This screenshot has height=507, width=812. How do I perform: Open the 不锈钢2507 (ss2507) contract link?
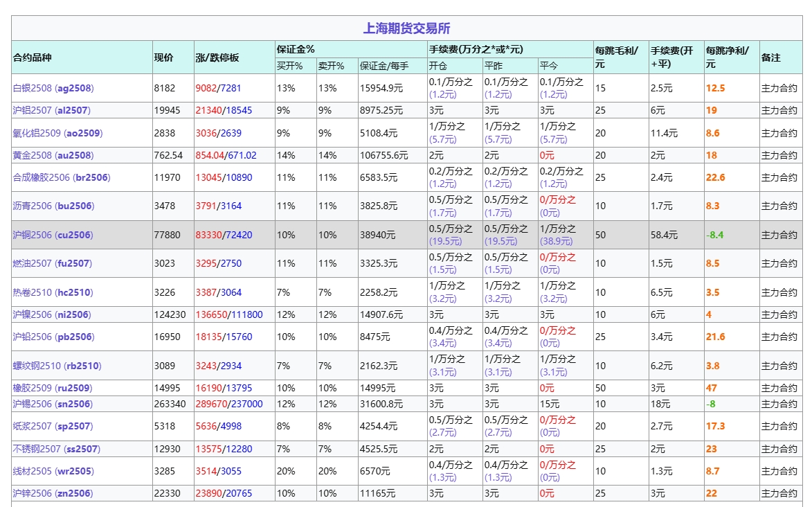57,450
